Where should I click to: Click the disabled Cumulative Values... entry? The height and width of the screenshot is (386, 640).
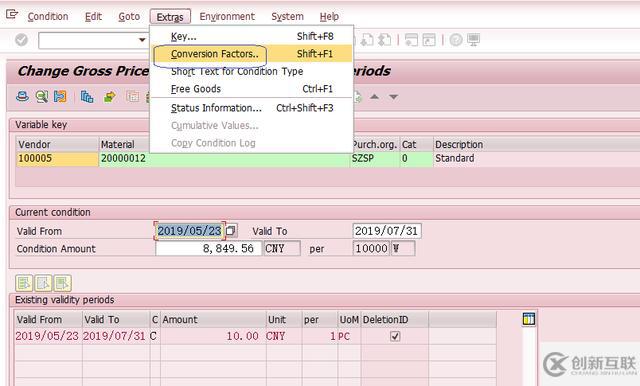[x=251, y=126]
